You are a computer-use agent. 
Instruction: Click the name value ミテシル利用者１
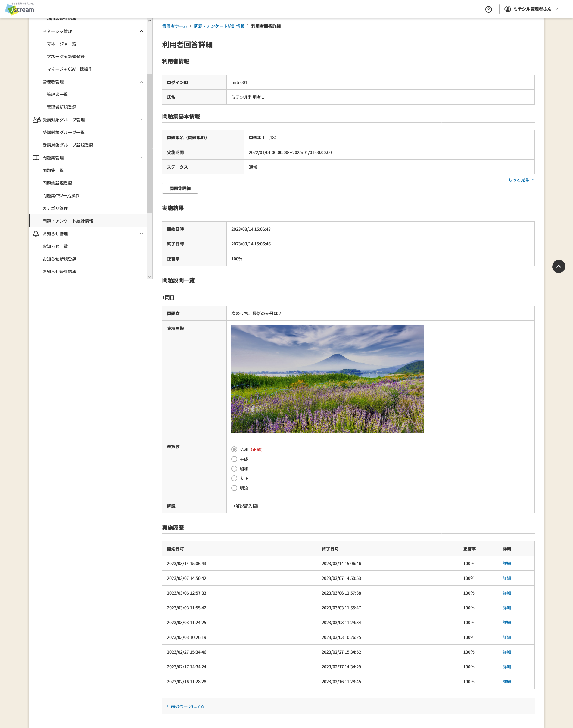coord(248,97)
